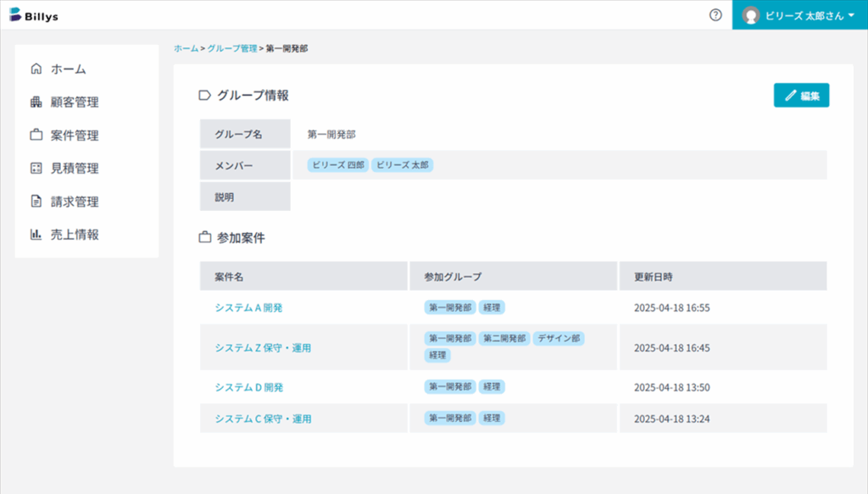Open the システム C 保守・運用 project link

[x=263, y=419]
